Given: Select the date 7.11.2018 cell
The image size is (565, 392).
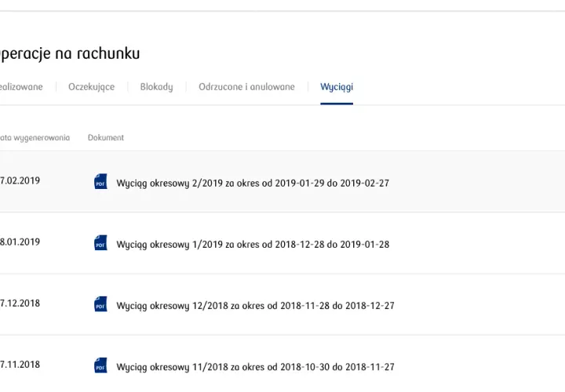Looking at the screenshot, I should [20, 365].
